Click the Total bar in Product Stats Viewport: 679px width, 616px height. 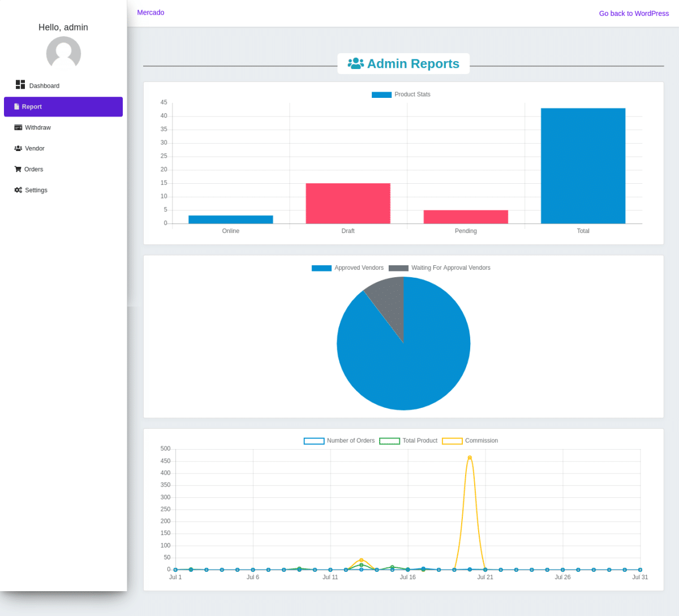583,166
